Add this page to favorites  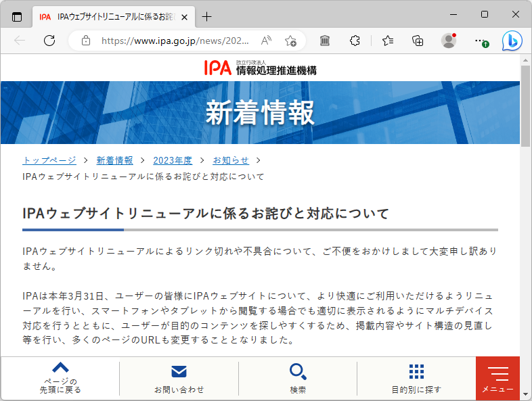tap(290, 41)
